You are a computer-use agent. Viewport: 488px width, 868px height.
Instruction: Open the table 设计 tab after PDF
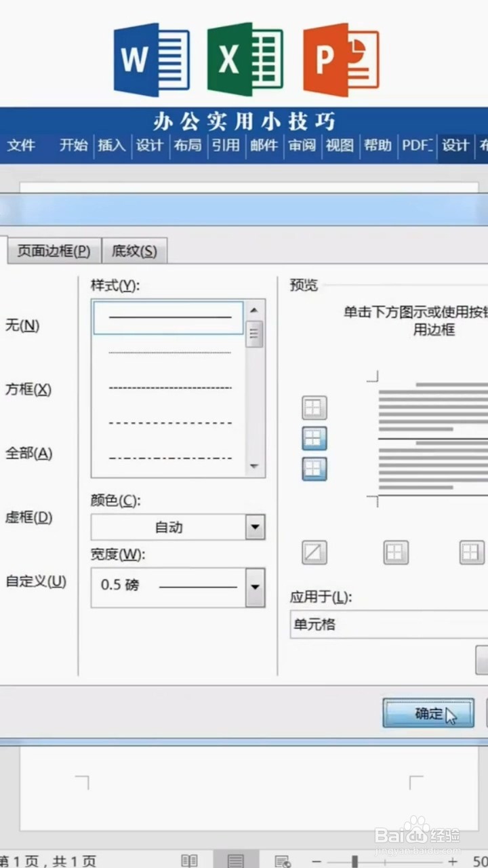pos(455,145)
